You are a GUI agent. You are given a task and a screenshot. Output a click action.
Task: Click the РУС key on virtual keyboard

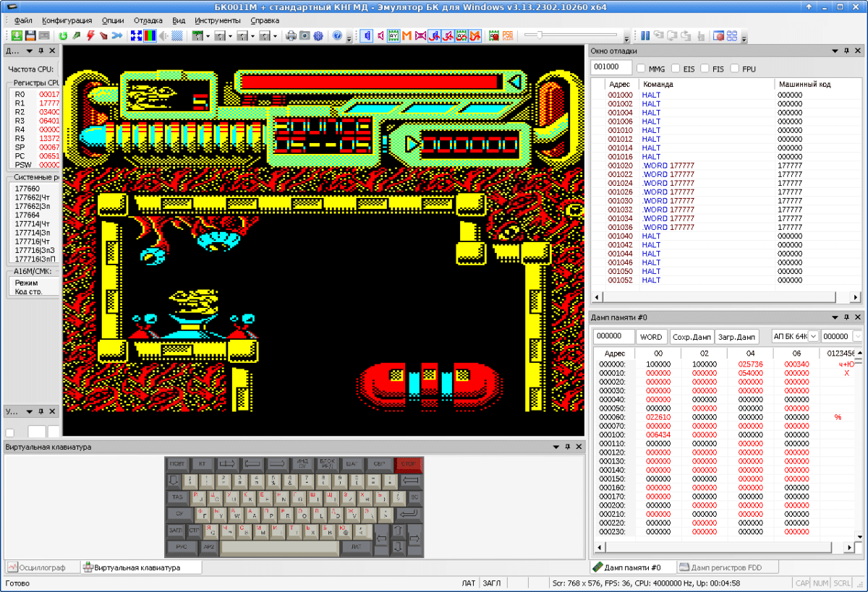pos(181,547)
